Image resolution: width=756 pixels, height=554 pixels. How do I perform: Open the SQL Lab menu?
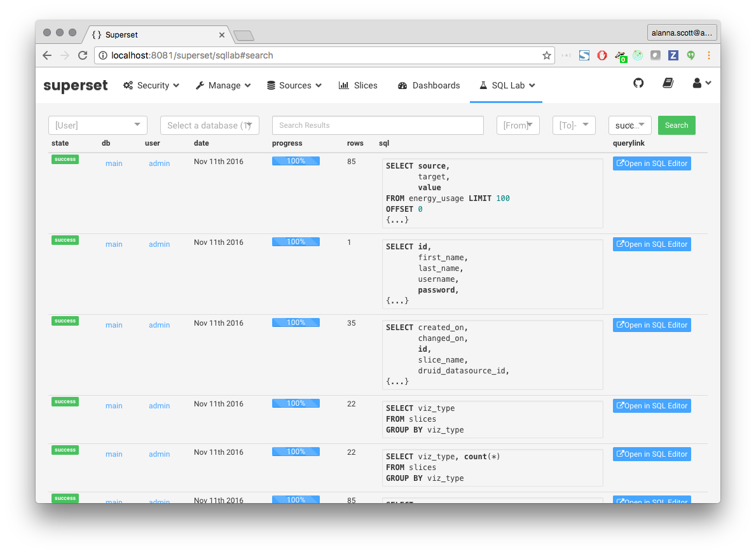(x=507, y=85)
